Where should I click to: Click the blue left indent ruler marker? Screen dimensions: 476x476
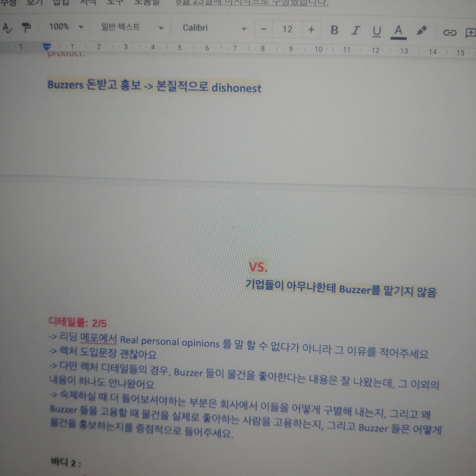(47, 47)
